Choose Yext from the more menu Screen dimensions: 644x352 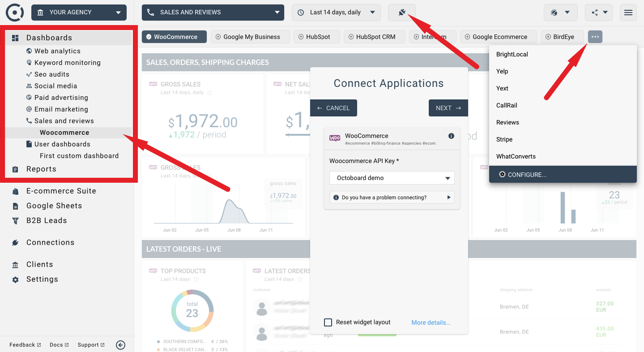point(563,88)
